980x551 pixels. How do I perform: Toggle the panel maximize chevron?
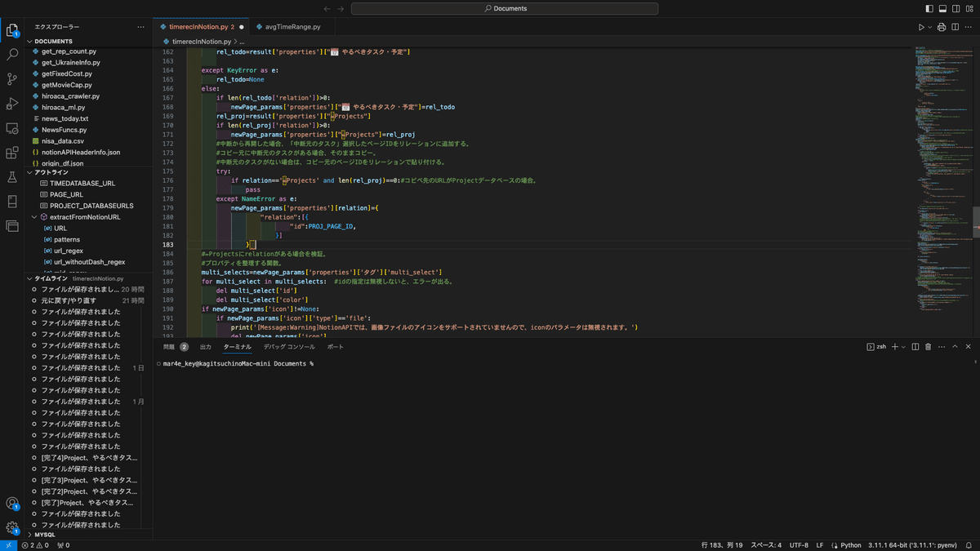(x=955, y=346)
